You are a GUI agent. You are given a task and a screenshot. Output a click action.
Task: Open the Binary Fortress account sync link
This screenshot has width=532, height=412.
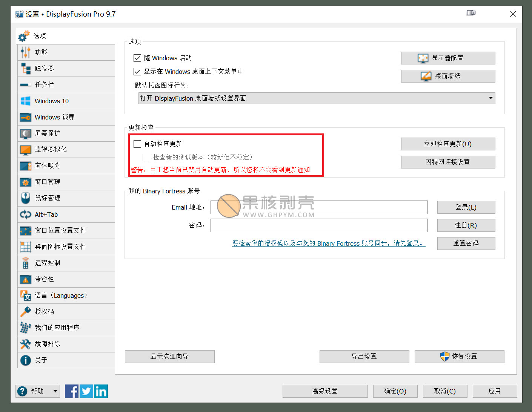(x=328, y=244)
